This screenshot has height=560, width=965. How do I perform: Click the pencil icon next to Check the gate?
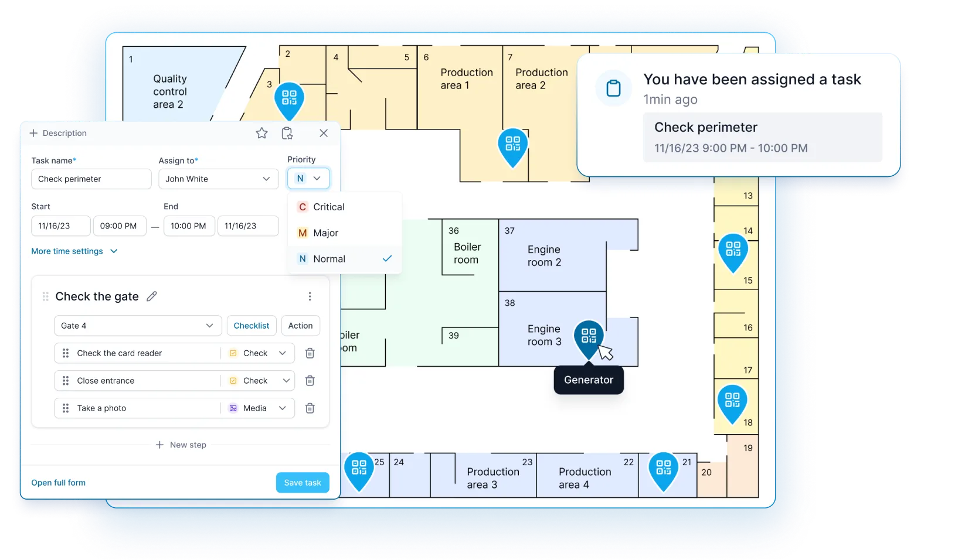[152, 296]
